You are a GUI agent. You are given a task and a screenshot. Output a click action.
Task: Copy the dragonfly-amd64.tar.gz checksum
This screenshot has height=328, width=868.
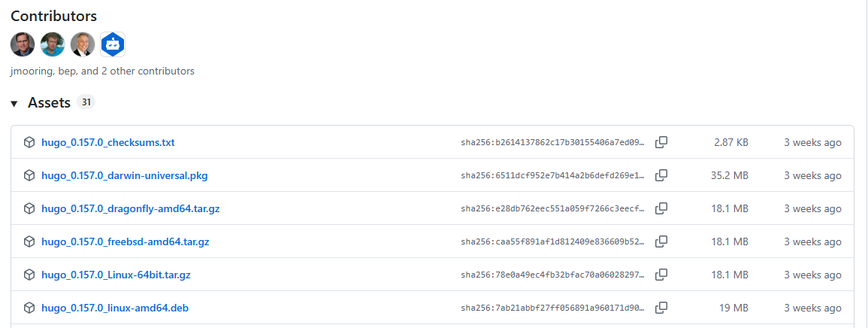pos(661,208)
